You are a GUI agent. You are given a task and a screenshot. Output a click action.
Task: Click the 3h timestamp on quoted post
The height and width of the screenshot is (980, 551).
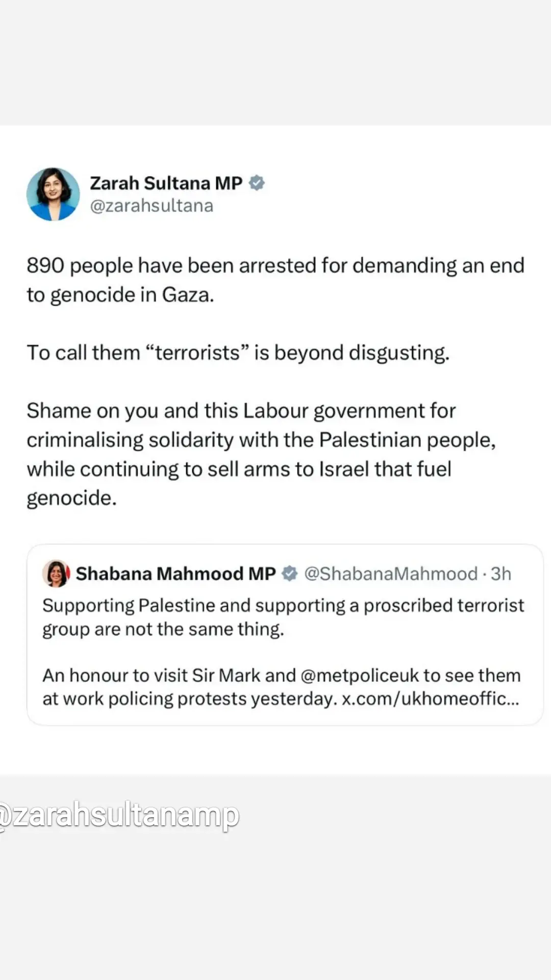click(500, 574)
